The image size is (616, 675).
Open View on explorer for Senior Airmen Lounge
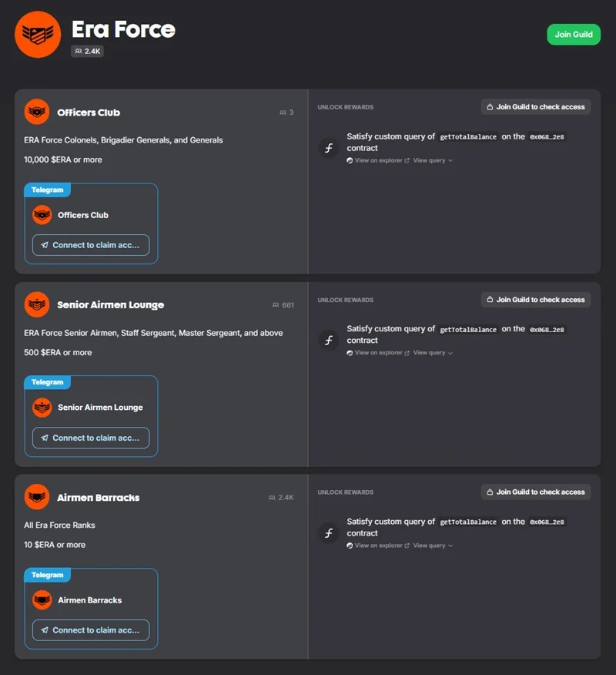(x=378, y=353)
